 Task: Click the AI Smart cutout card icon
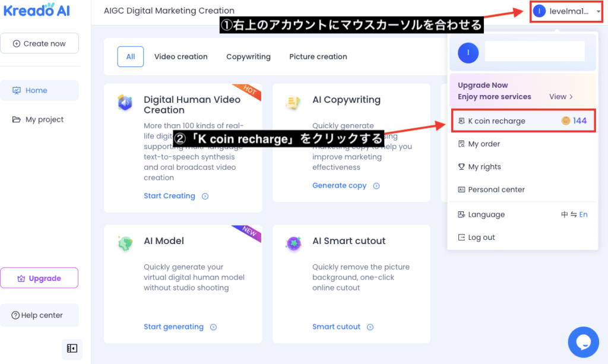(x=293, y=243)
